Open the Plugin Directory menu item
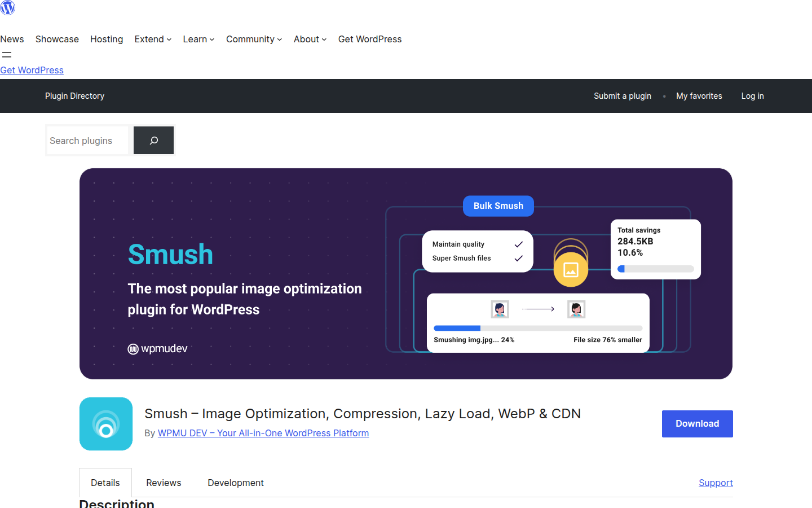 coord(74,96)
